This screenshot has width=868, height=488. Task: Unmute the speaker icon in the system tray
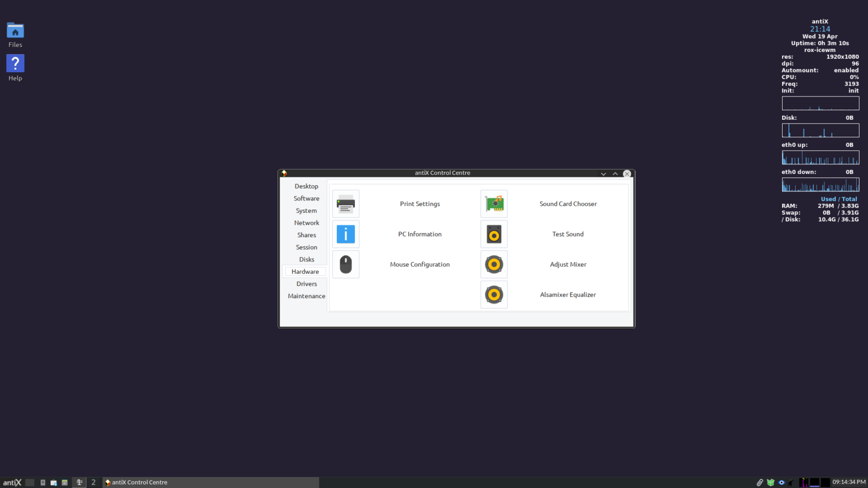(x=792, y=482)
